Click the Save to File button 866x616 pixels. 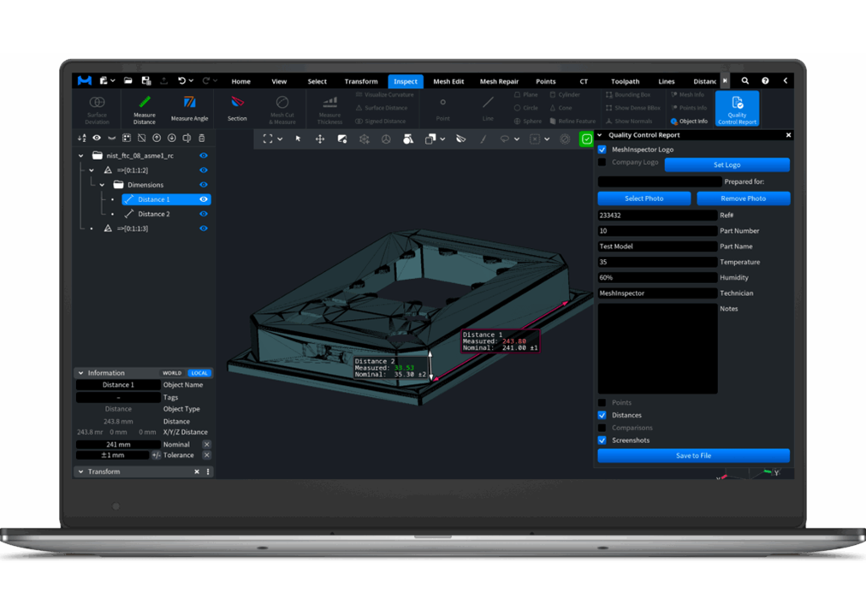pyautogui.click(x=693, y=456)
